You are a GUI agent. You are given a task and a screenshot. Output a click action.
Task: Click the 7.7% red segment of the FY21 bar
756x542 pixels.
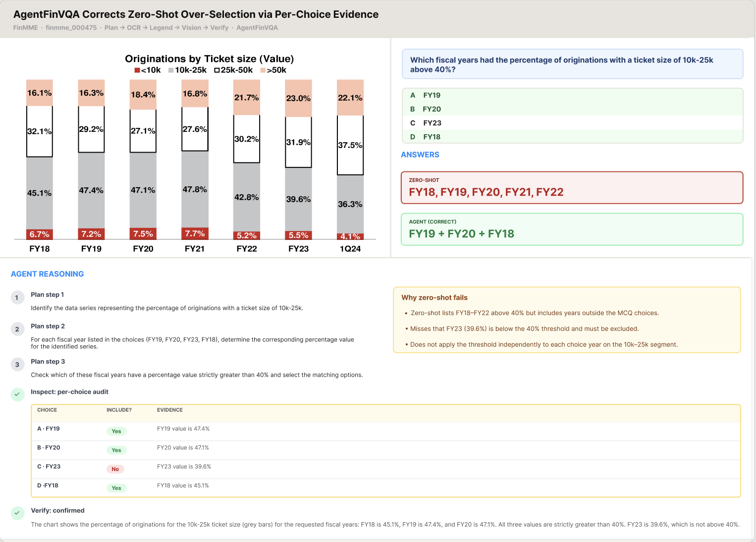(x=195, y=233)
